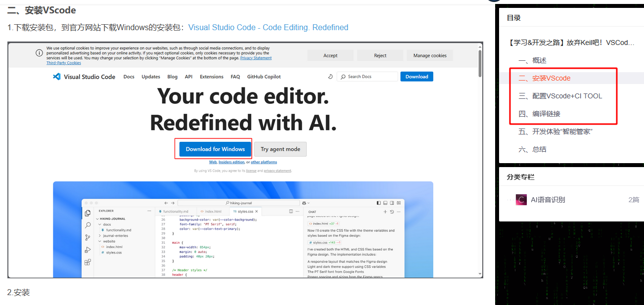Viewport: 644px width, 305px height.
Task: Reject the optional cookies
Action: click(380, 55)
